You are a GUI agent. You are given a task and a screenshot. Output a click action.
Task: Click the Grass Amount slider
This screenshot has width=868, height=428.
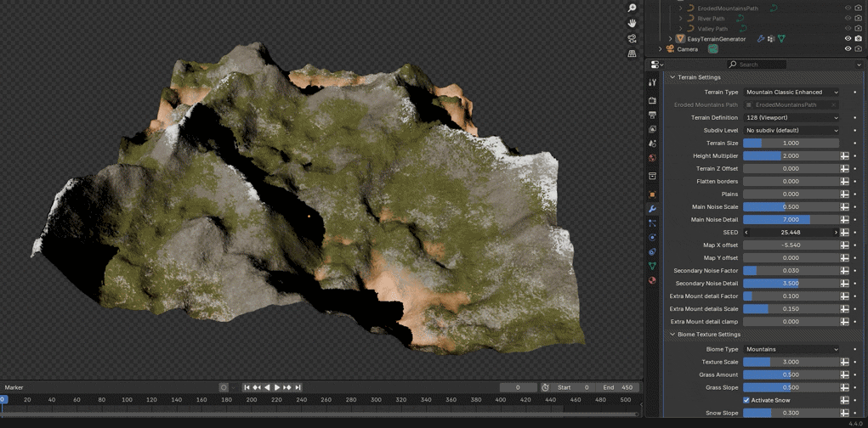[791, 374]
